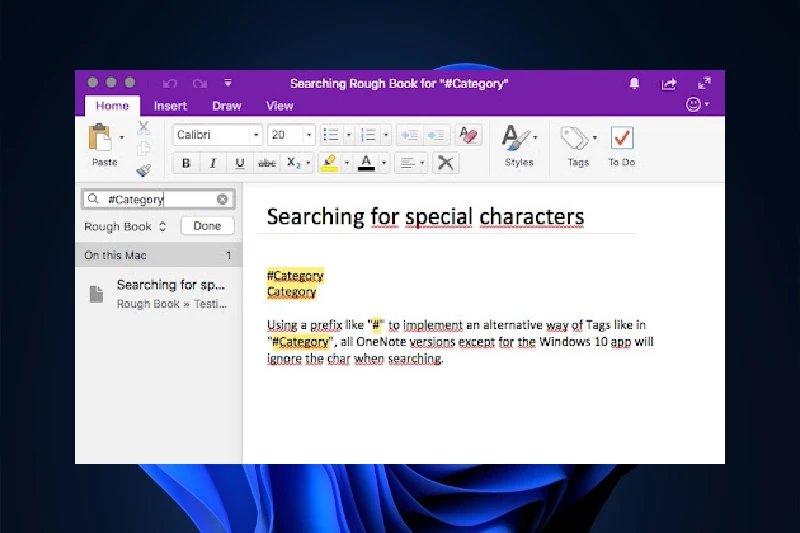Viewport: 800px width, 533px height.
Task: Insert a bulleted list
Action: [x=331, y=135]
